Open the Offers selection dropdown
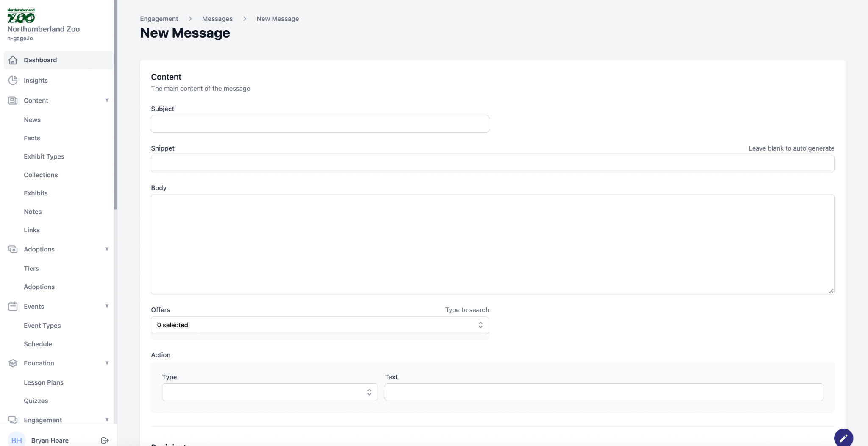 [320, 325]
